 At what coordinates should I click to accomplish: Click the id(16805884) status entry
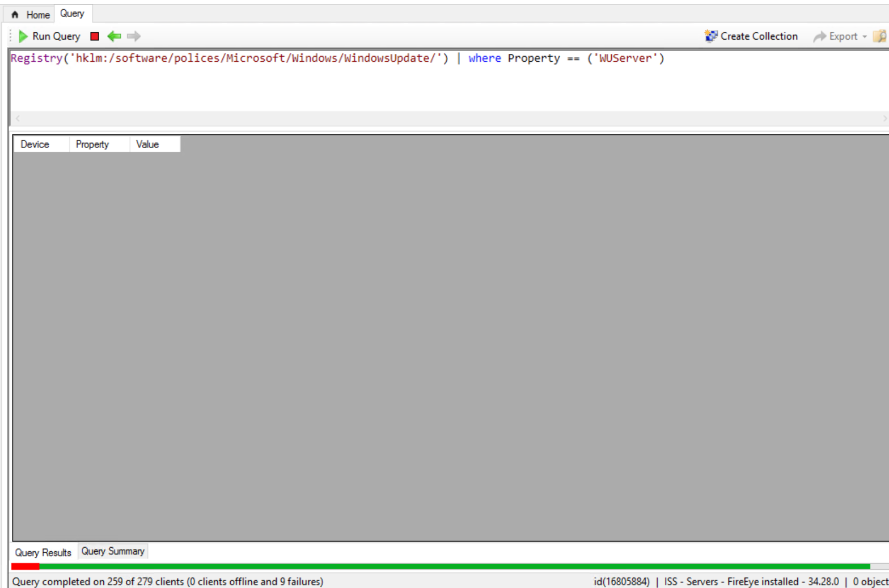pos(622,581)
